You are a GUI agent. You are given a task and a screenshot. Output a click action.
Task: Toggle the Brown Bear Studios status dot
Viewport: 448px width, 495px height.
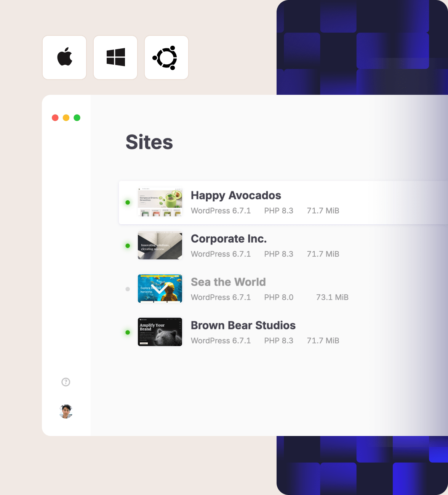click(x=128, y=332)
